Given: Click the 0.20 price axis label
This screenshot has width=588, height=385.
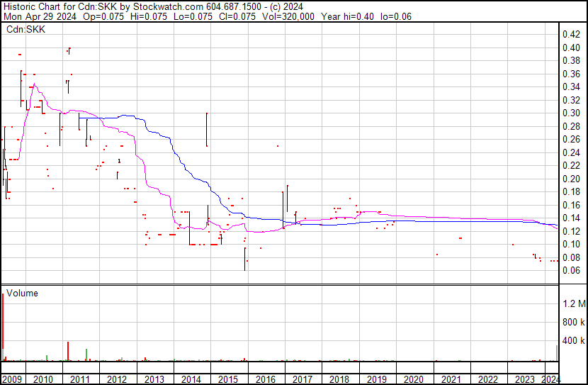Looking at the screenshot, I should pyautogui.click(x=571, y=179).
